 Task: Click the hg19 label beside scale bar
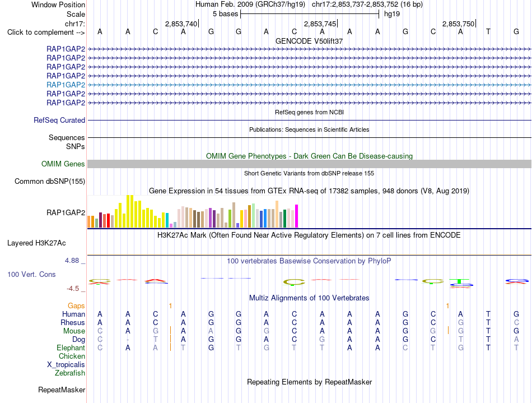tap(392, 14)
